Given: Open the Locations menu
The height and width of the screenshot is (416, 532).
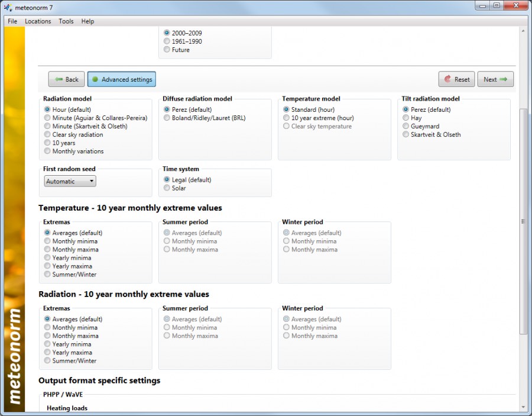Looking at the screenshot, I should [38, 21].
